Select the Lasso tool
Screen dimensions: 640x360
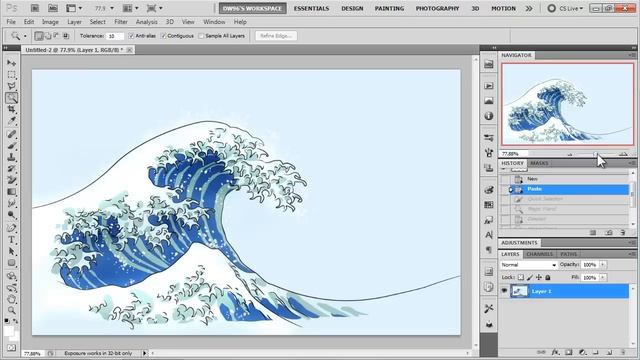point(11,86)
